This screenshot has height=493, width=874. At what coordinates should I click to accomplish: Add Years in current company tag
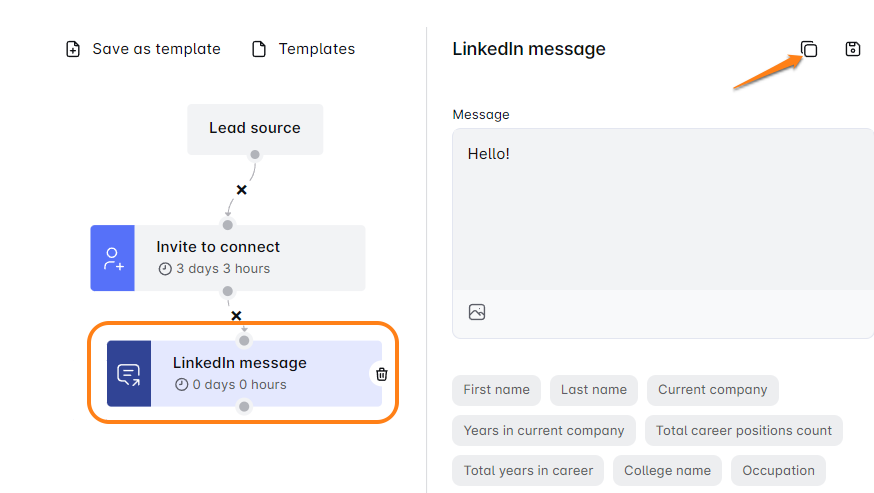coord(544,431)
